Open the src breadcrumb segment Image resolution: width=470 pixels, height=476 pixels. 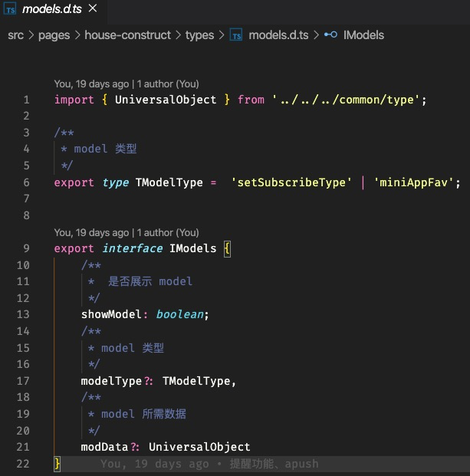(15, 35)
